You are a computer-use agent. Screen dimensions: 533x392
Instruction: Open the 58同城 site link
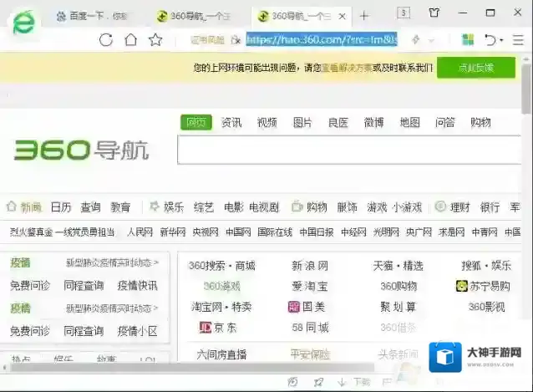[310, 328]
